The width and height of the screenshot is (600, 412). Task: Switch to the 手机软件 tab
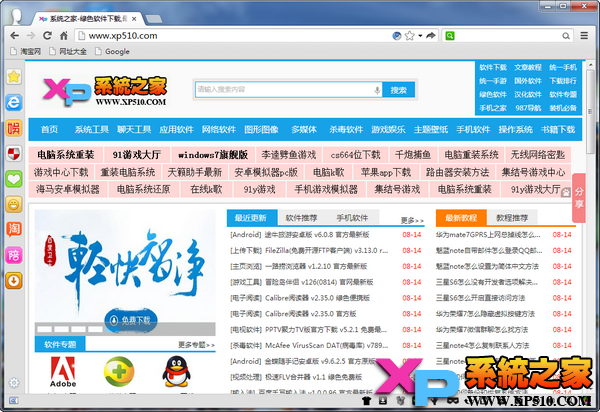pyautogui.click(x=352, y=218)
